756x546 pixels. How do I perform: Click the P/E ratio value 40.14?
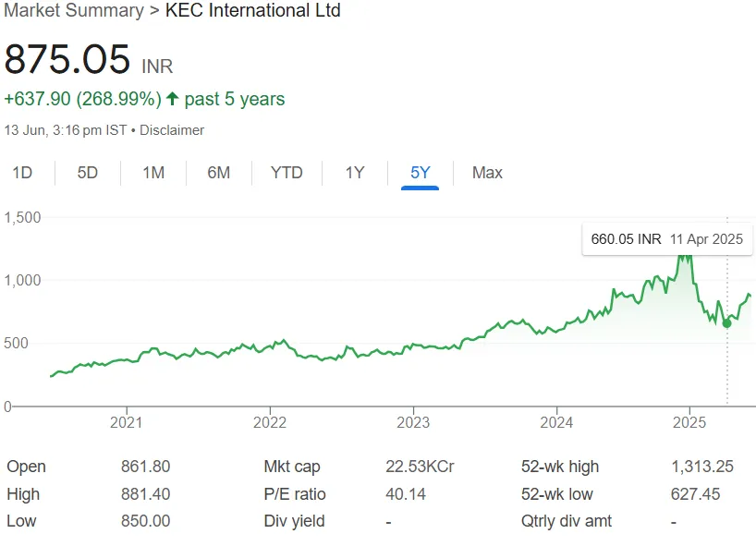(406, 494)
